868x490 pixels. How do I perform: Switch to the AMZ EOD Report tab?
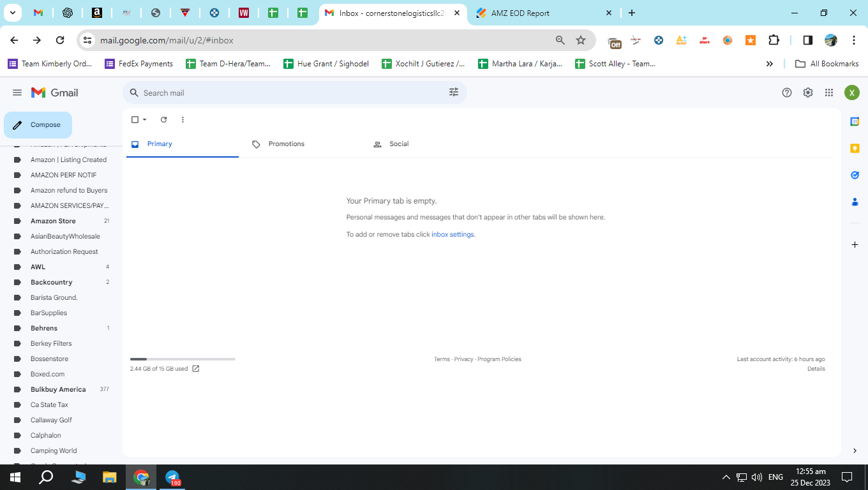543,13
